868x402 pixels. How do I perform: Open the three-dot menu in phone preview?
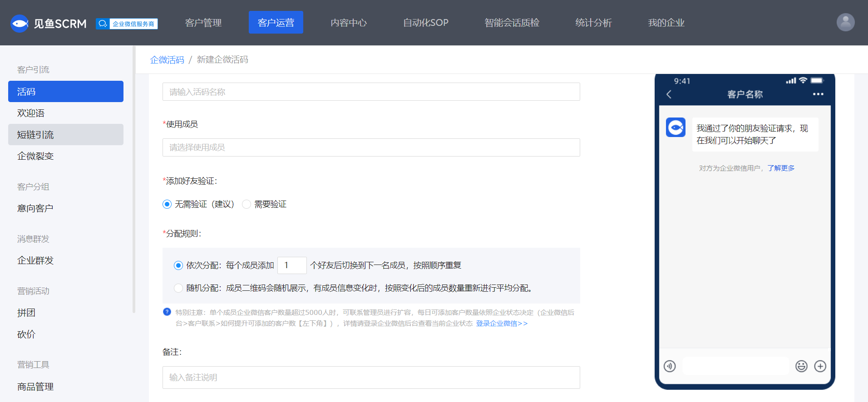pyautogui.click(x=818, y=94)
